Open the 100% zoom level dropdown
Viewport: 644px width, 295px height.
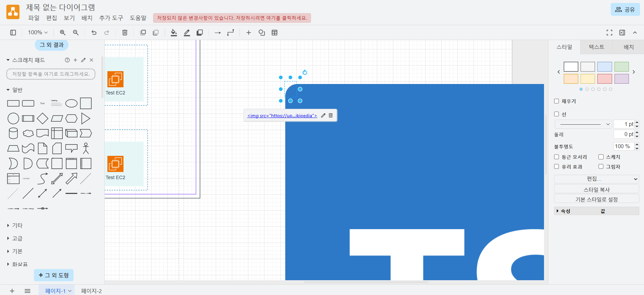click(38, 33)
